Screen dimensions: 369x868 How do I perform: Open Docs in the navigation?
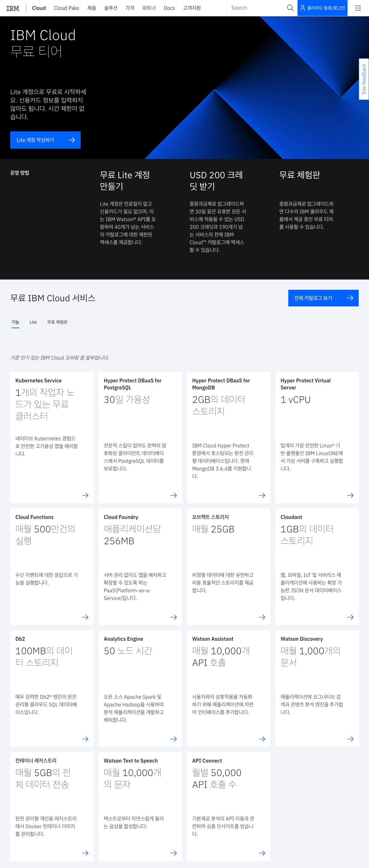point(169,8)
